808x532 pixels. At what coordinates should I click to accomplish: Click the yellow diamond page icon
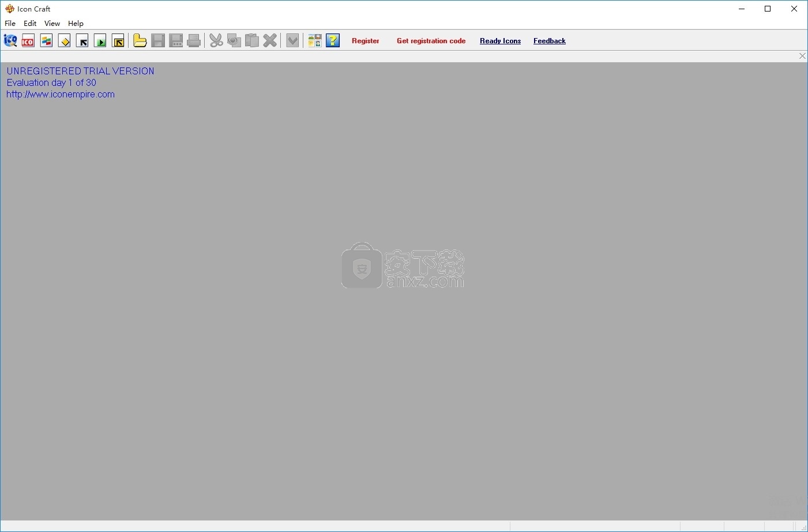[64, 40]
